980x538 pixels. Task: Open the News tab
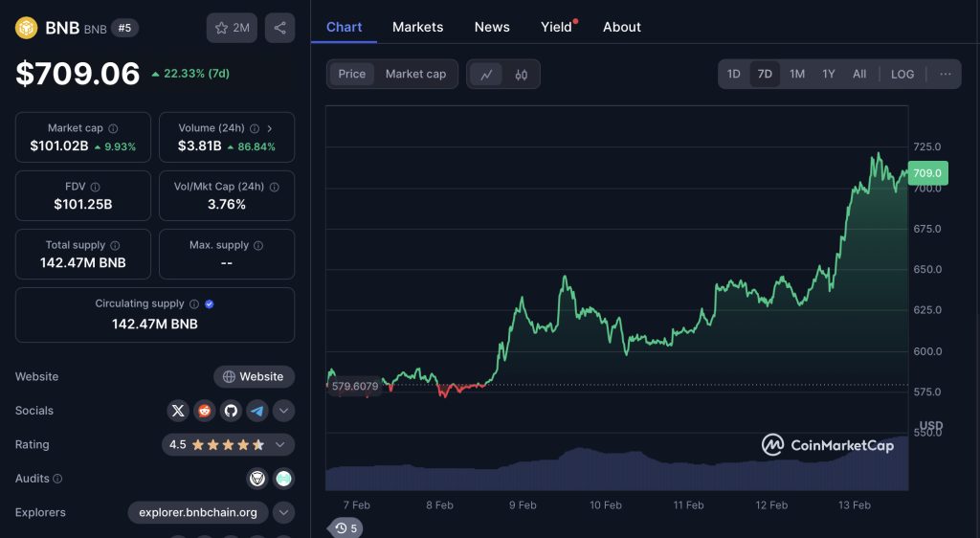[x=492, y=27]
